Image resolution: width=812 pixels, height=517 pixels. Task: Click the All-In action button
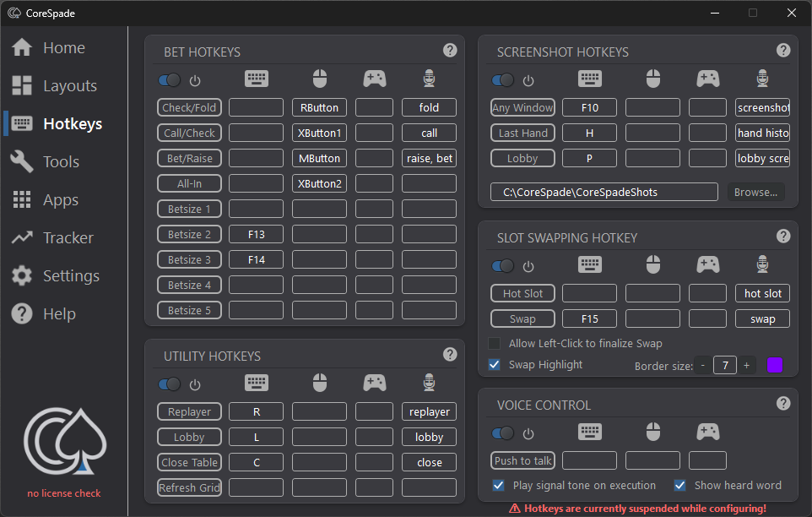189,183
